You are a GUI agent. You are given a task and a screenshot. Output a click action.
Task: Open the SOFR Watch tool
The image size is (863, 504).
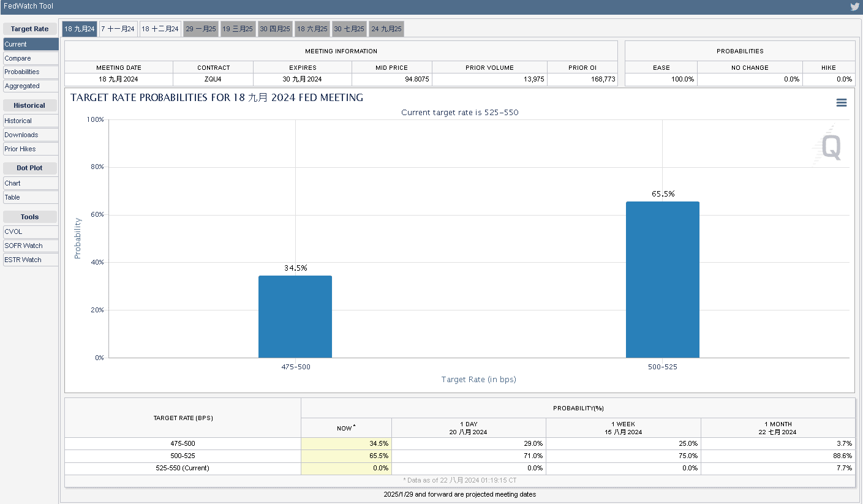pyautogui.click(x=31, y=246)
